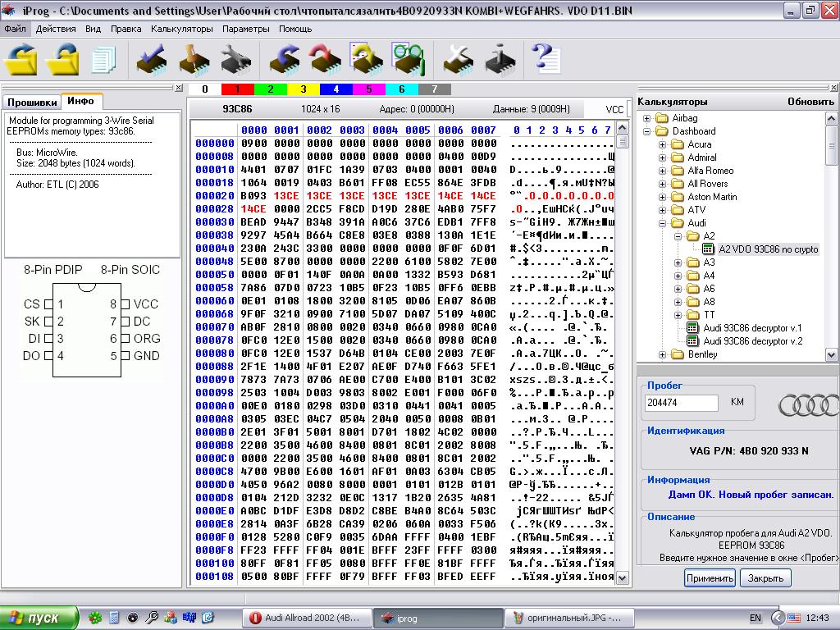Open help via question mark icon
Image resolution: width=840 pixels, height=630 pixels.
545,59
